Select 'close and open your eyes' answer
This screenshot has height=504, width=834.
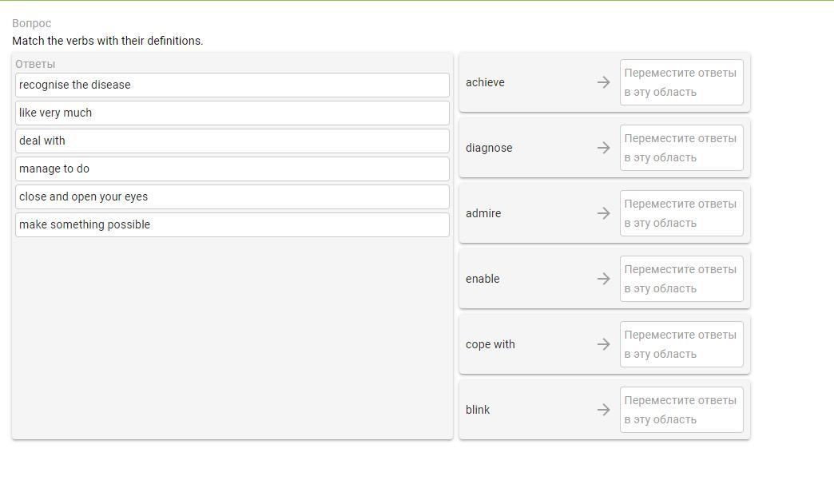tap(232, 196)
